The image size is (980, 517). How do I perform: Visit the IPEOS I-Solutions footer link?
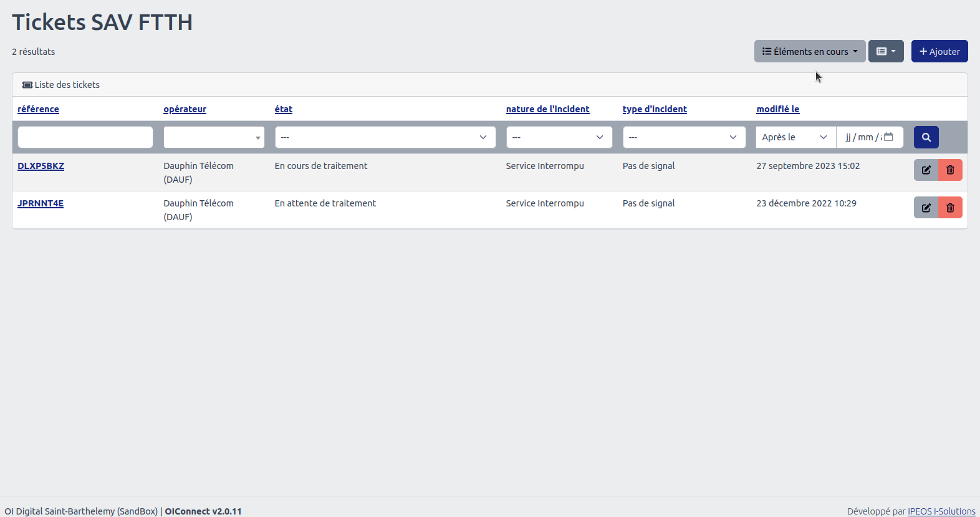click(x=941, y=511)
